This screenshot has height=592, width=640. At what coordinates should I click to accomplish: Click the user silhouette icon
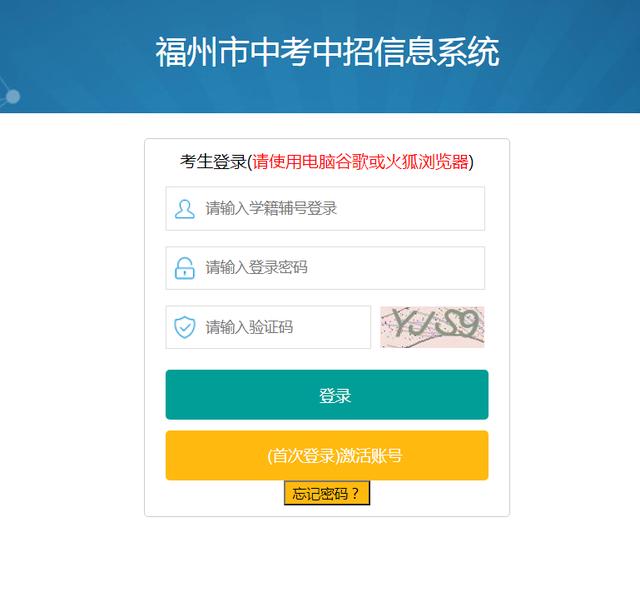pos(184,209)
